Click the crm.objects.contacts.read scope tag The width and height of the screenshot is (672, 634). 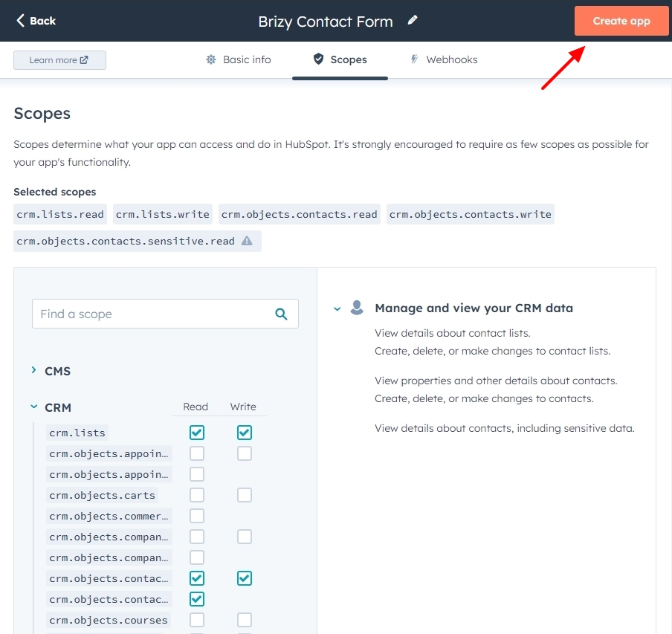click(x=299, y=214)
